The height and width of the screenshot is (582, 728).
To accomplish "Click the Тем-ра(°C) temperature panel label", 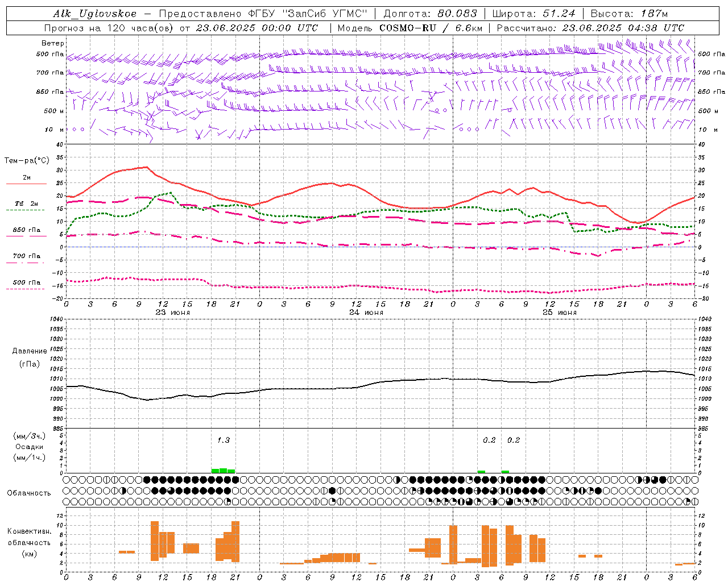I will click(x=26, y=161).
